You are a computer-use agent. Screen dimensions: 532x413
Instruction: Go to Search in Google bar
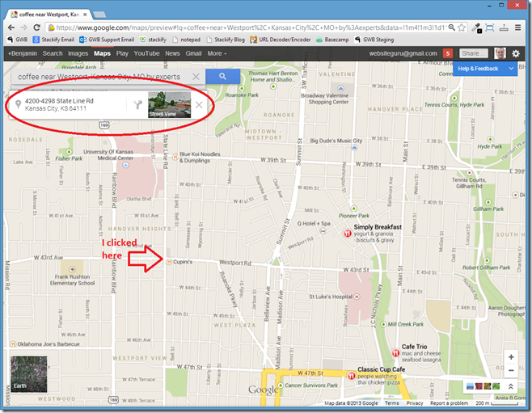53,53
